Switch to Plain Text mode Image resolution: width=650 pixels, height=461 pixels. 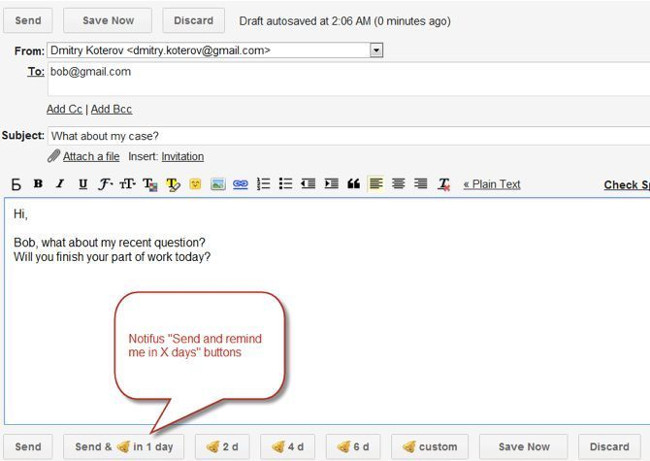click(492, 184)
